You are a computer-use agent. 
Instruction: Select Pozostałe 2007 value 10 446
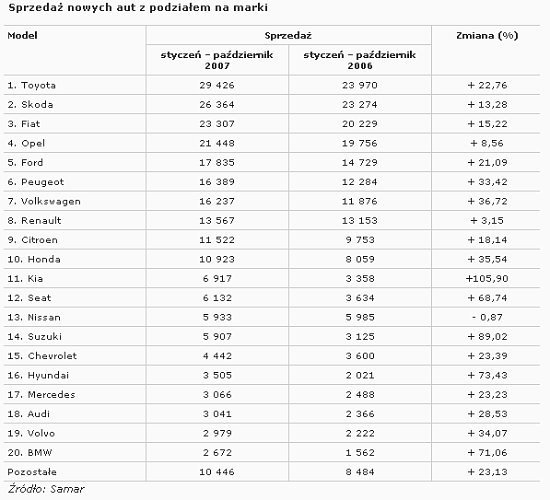coord(217,472)
